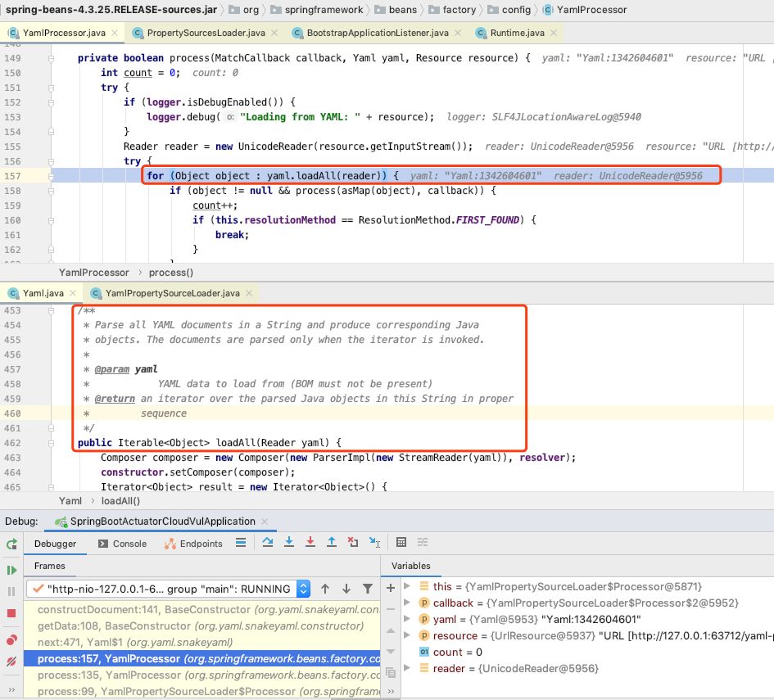Click the Run to Cursor icon
Viewport: 774px width, 700px height.
click(373, 542)
